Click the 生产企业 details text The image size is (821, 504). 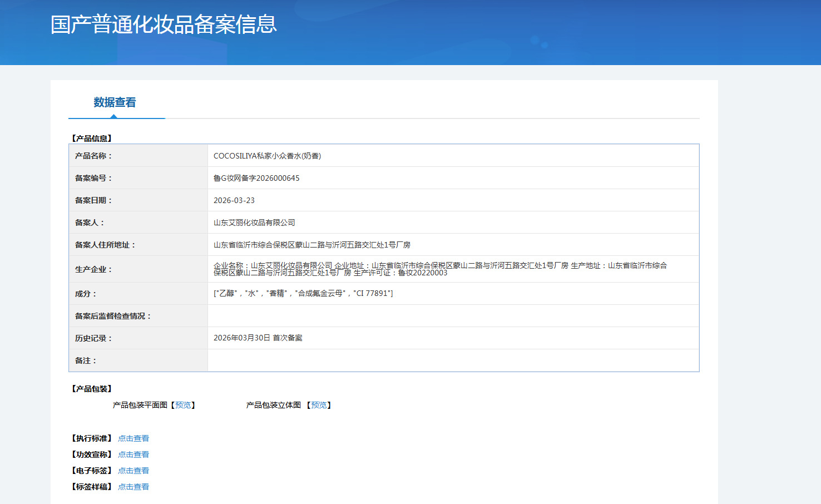pyautogui.click(x=440, y=269)
